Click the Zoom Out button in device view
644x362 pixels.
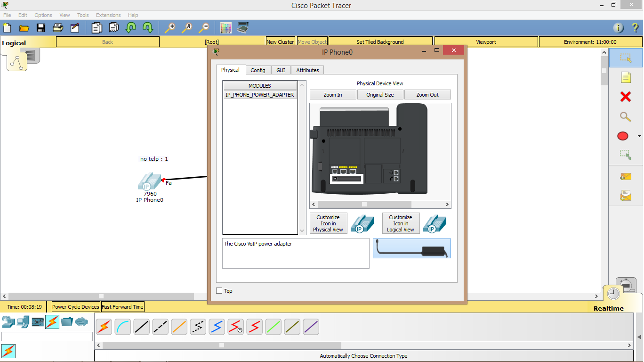pos(427,95)
